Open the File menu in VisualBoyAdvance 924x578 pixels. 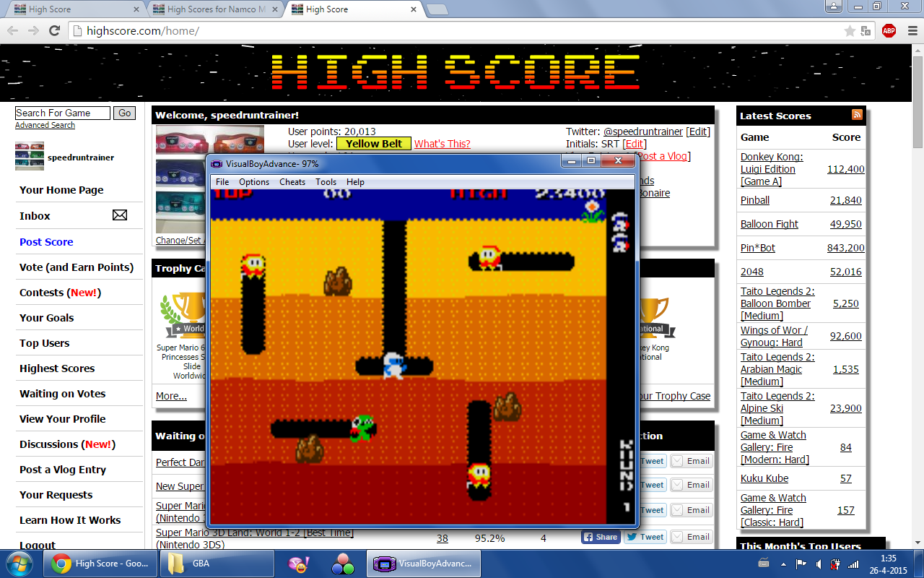coord(222,182)
